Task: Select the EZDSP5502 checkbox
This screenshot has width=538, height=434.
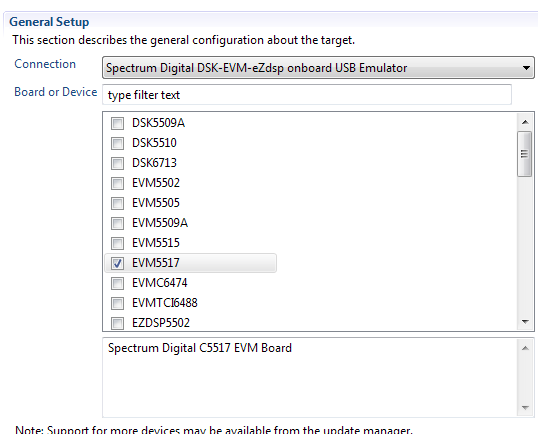Action: (x=117, y=323)
